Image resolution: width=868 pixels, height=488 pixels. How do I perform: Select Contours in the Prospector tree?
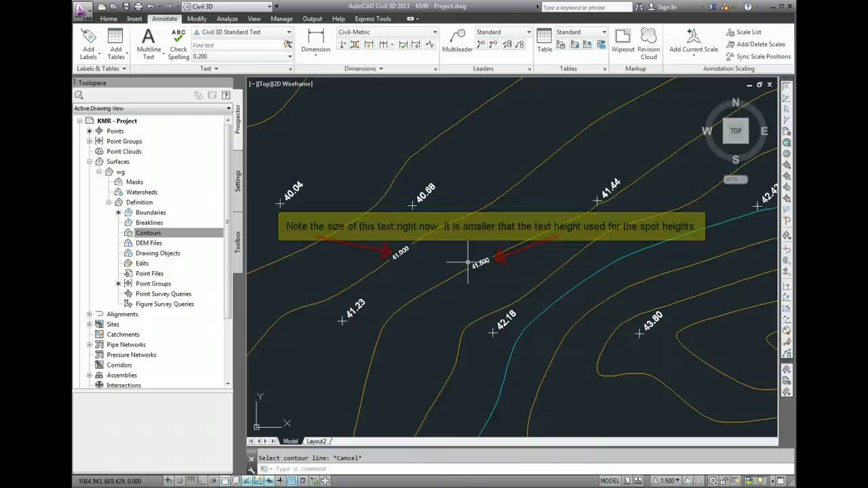tap(148, 232)
